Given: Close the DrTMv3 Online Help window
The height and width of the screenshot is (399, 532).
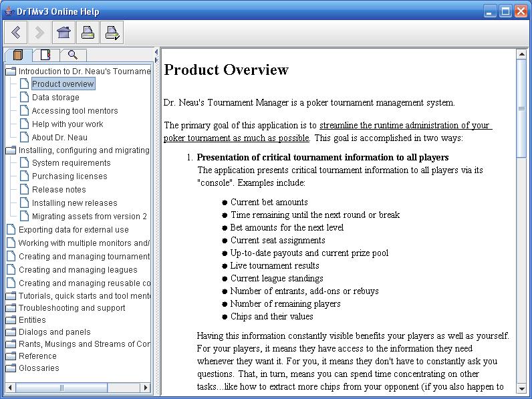Looking at the screenshot, I should click(x=521, y=11).
